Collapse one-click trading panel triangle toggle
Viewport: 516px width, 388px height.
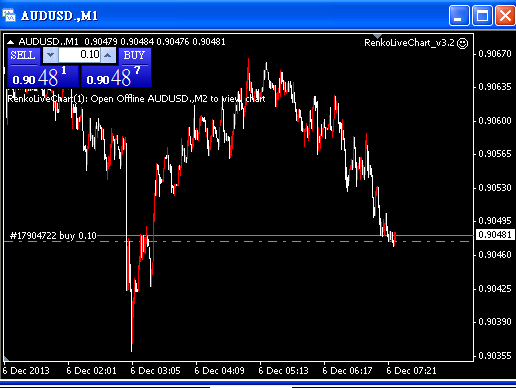pyautogui.click(x=11, y=42)
